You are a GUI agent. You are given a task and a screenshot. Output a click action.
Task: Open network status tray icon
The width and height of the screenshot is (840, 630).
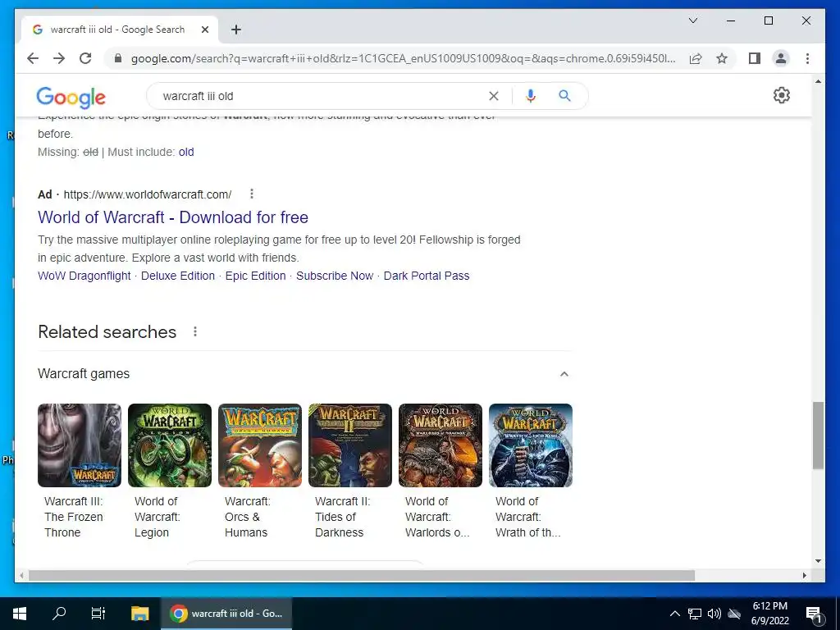(x=695, y=614)
